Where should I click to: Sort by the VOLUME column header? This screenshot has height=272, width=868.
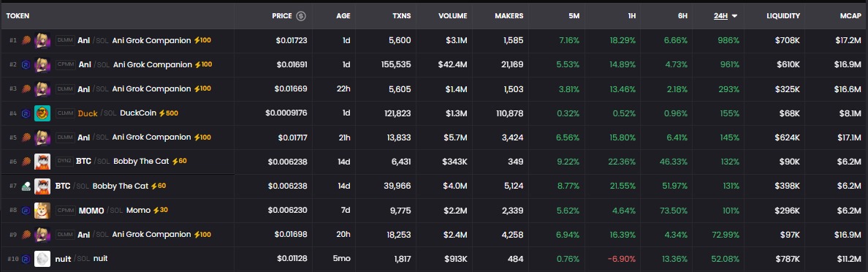pyautogui.click(x=453, y=16)
